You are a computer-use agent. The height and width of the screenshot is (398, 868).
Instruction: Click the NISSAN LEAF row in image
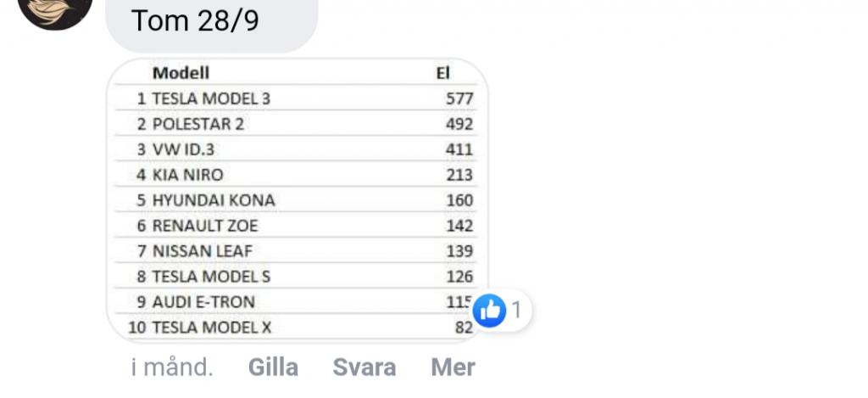point(296,251)
